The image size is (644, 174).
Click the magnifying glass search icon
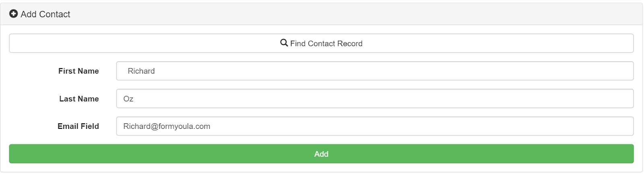point(284,43)
